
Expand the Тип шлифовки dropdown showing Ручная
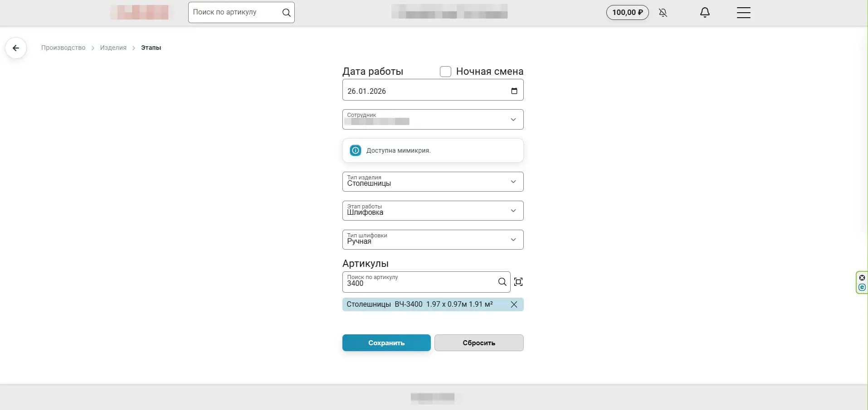tap(513, 239)
